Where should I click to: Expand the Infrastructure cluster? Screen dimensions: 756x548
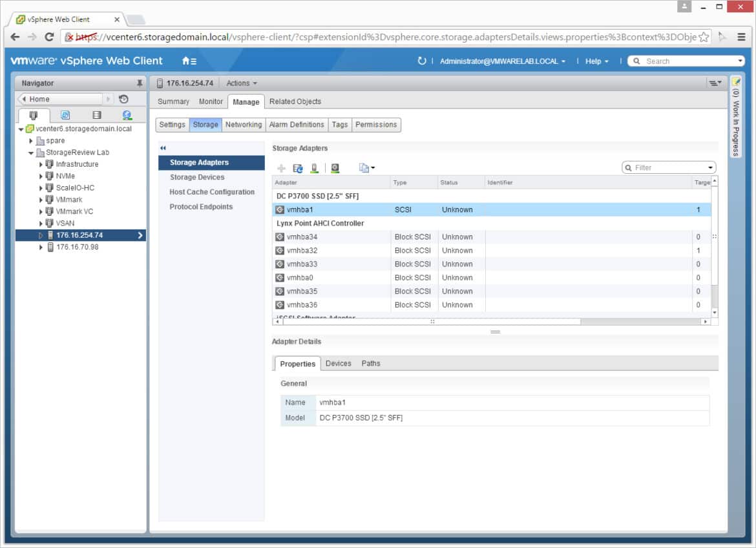[x=41, y=165]
